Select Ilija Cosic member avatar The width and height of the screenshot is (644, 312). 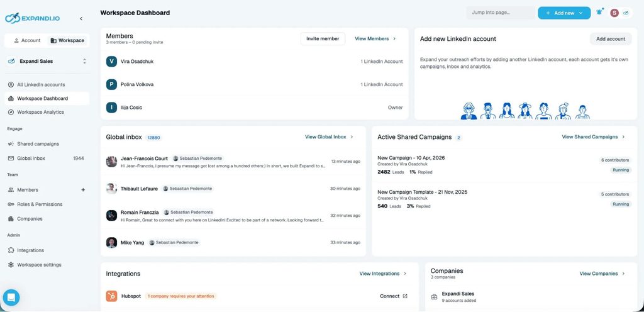pos(111,108)
